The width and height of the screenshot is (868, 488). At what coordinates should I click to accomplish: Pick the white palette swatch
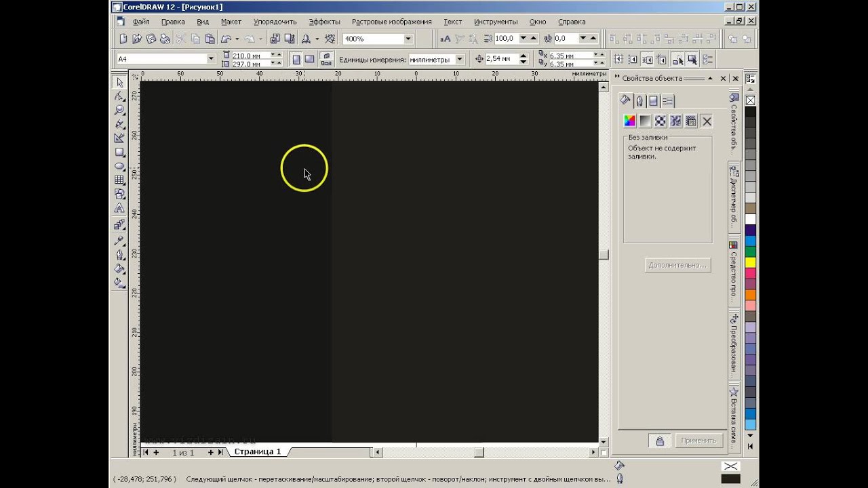[x=751, y=220]
